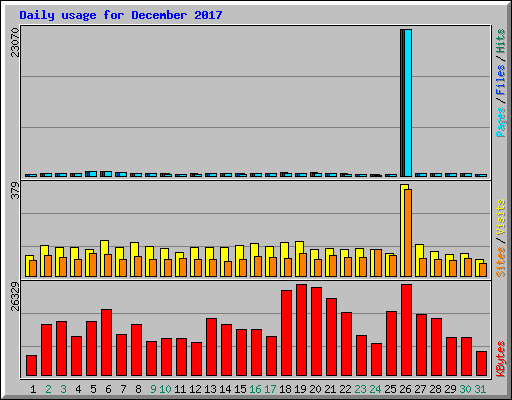Screen dimensions: 512x400
Task: Click the Files legend label
Action: 501,80
